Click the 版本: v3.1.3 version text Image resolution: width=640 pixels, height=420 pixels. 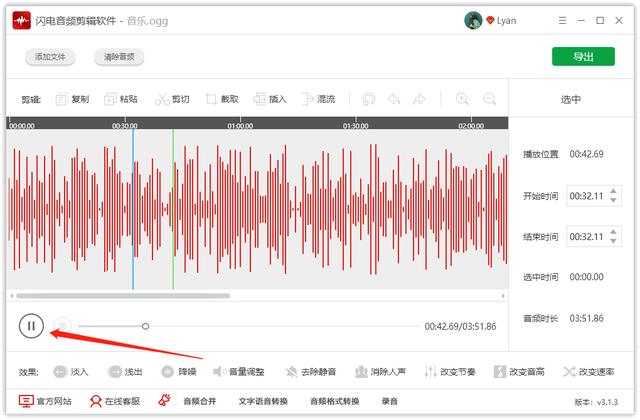596,402
